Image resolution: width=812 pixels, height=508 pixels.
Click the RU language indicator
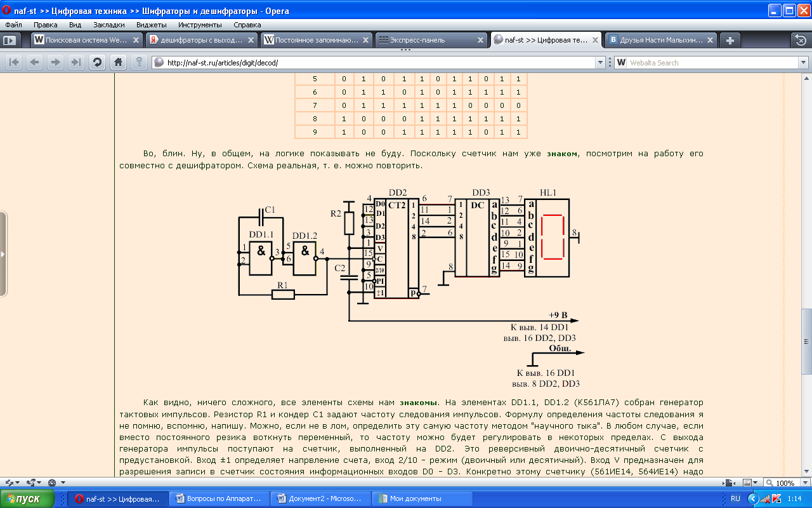[735, 498]
